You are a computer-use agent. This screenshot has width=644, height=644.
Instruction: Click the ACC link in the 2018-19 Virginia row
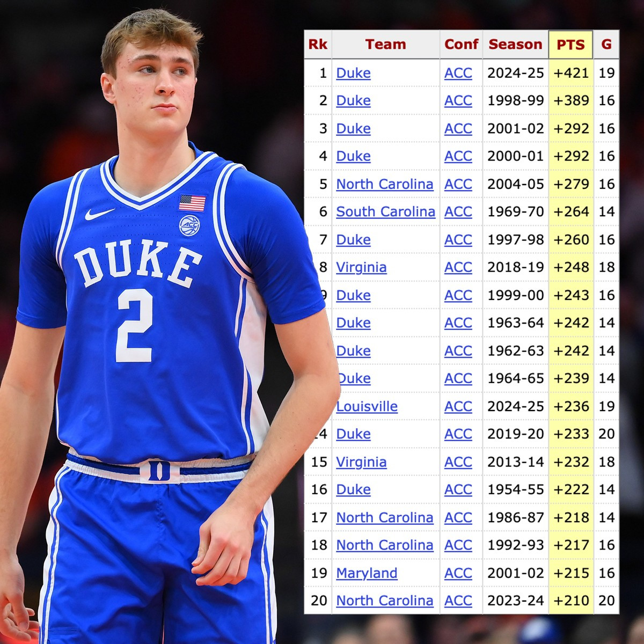tap(458, 267)
